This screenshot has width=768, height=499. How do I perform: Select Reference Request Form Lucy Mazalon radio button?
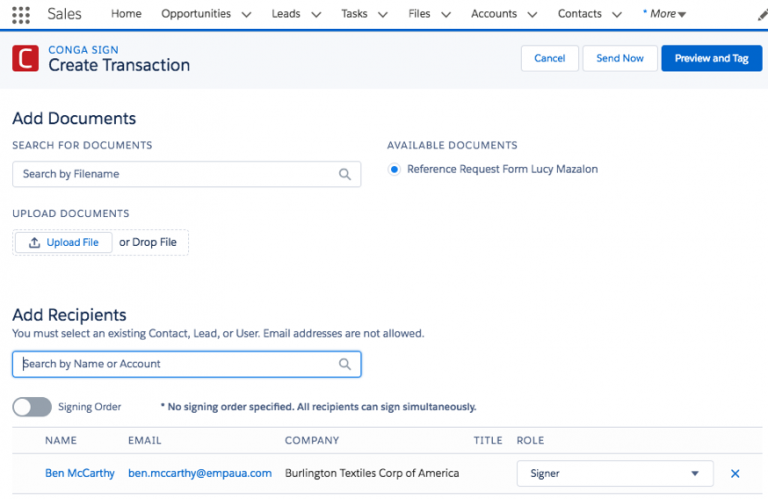395,169
